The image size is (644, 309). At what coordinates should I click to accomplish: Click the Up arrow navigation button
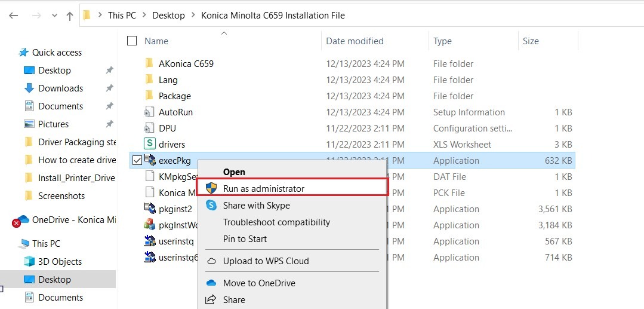[69, 16]
